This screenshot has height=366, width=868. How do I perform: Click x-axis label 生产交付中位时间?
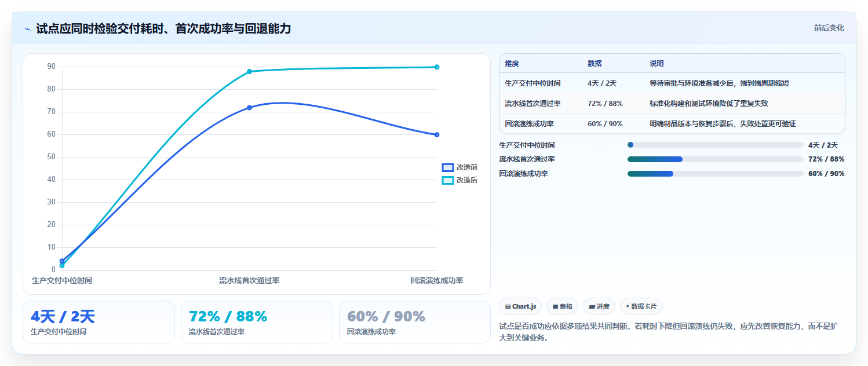click(62, 280)
